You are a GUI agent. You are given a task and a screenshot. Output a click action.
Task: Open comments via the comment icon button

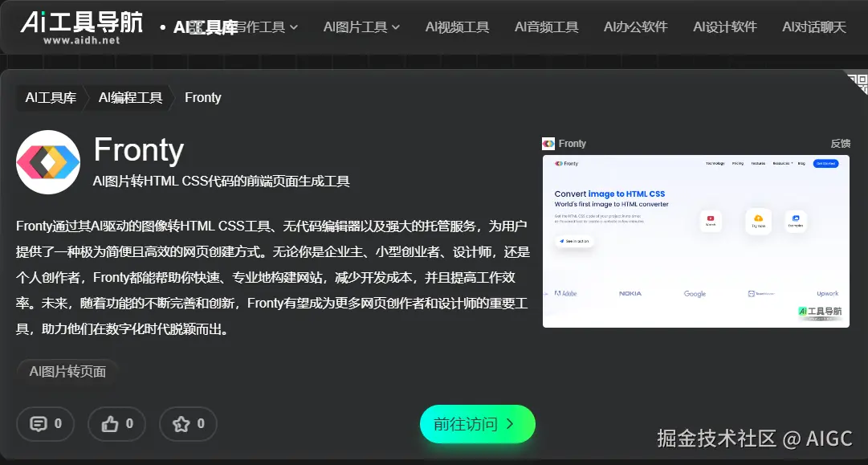pos(46,424)
